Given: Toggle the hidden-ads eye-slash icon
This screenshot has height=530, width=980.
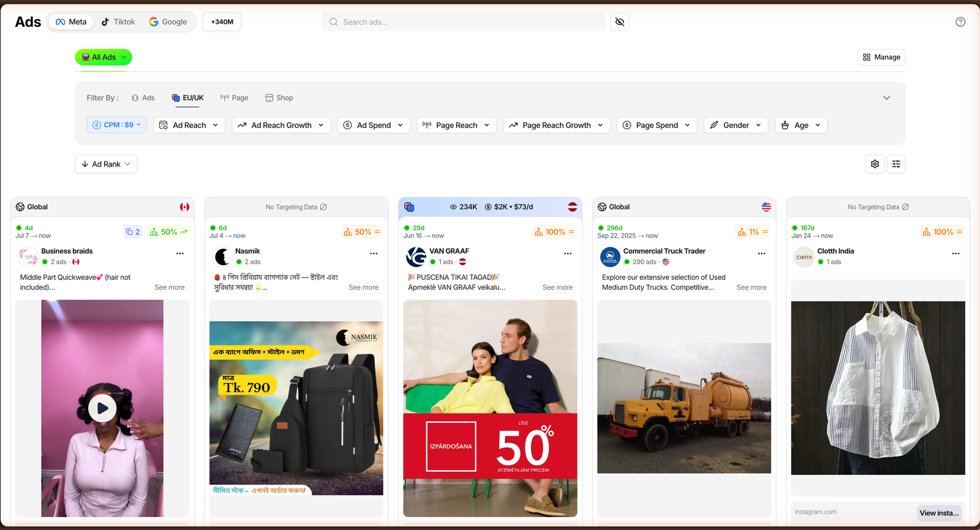Looking at the screenshot, I should 619,22.
